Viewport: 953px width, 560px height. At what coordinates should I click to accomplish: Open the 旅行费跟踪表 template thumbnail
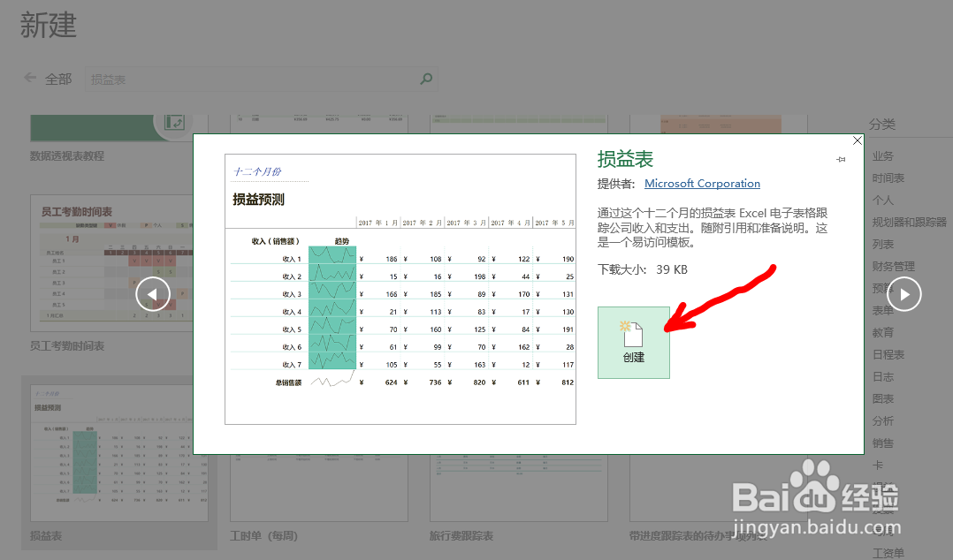click(x=518, y=490)
